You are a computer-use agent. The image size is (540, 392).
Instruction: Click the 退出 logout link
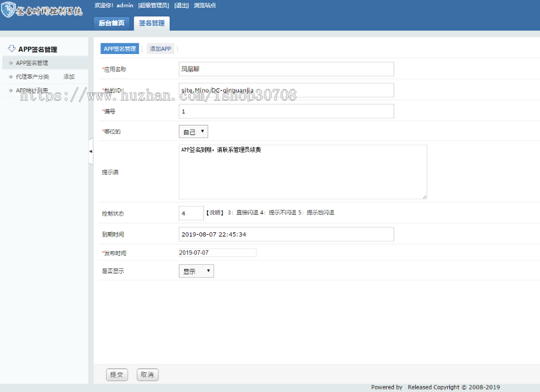pos(181,5)
